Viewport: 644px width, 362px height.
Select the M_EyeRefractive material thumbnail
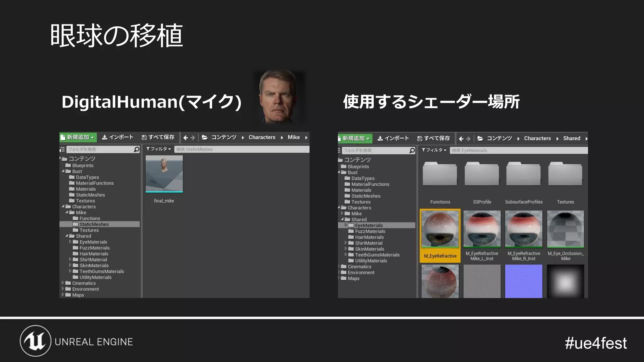(x=440, y=229)
